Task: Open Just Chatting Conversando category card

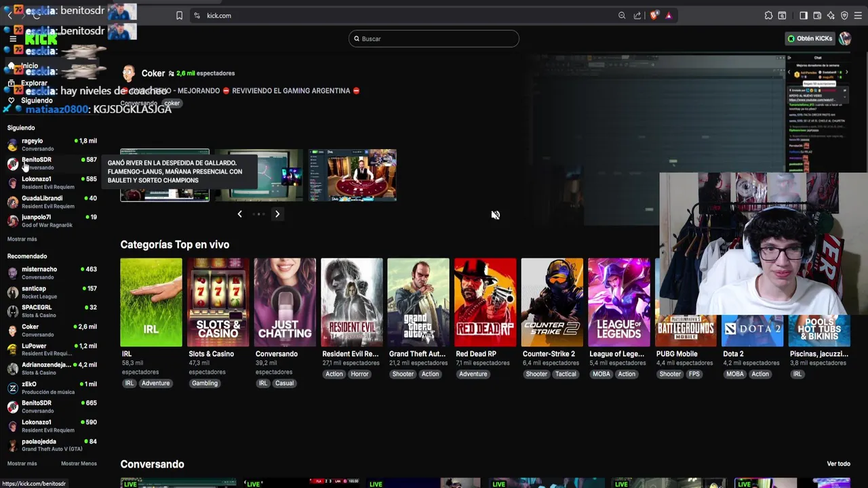Action: 285,302
